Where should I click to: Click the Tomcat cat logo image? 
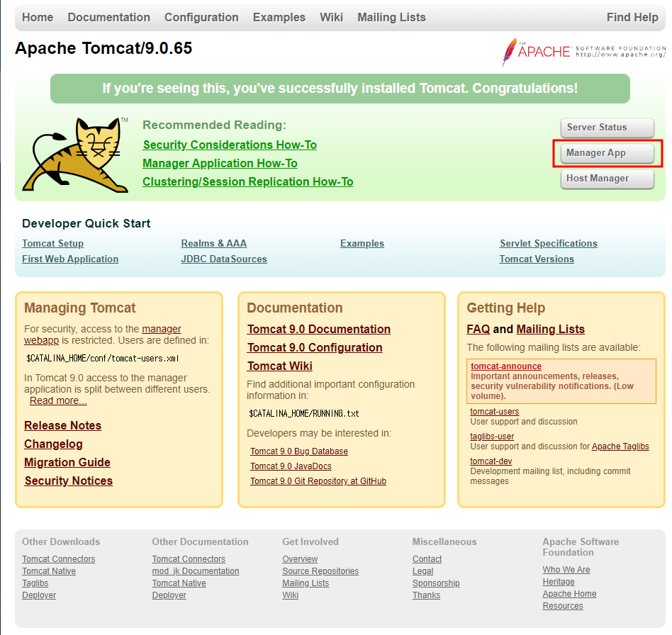coord(75,154)
